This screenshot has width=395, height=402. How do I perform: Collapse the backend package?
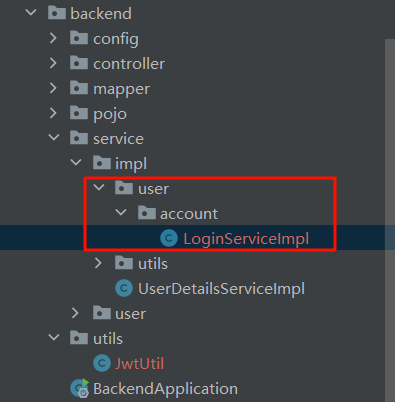[x=31, y=13]
